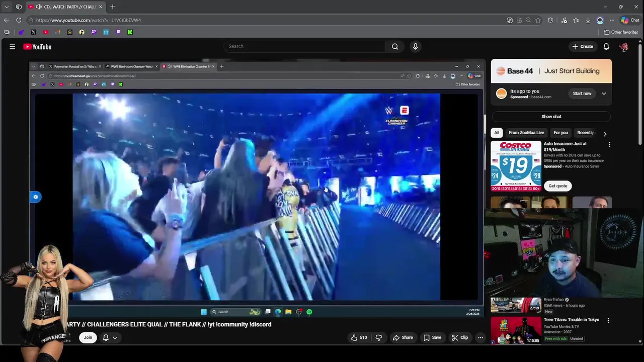
Task: Click Start now on Base 44 ad
Action: (582, 94)
